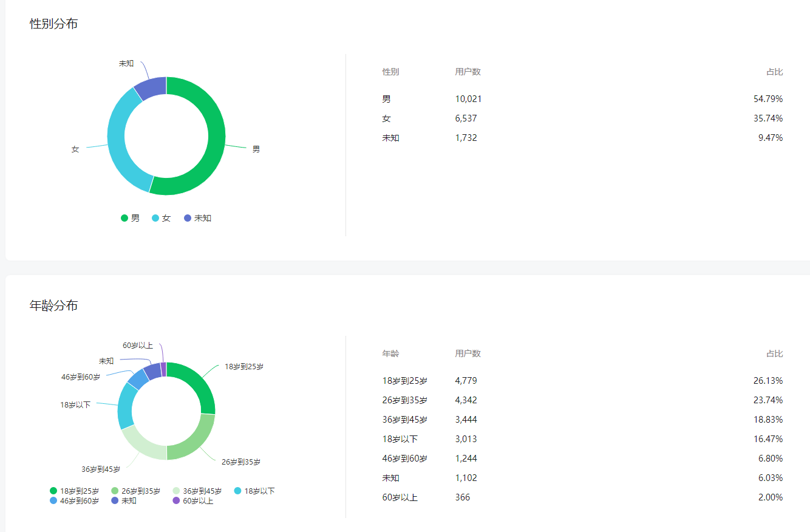Toggle the 18岁到25岁 legend item
The width and height of the screenshot is (810, 532).
pyautogui.click(x=74, y=491)
